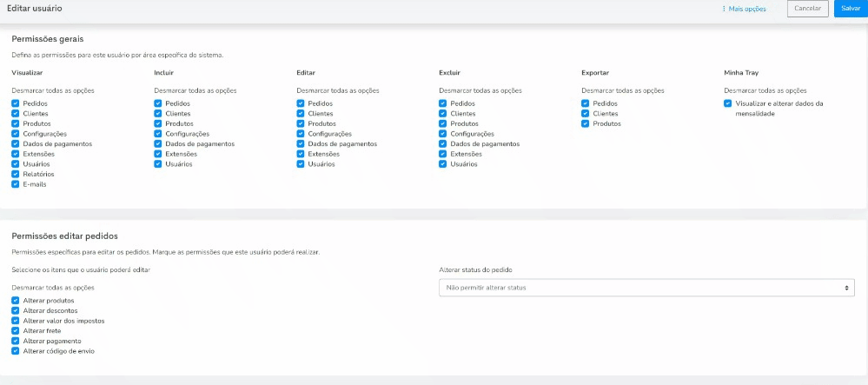Screen dimensions: 868x385
Task: Uncheck Clientes under Incluir
Action: pos(158,114)
